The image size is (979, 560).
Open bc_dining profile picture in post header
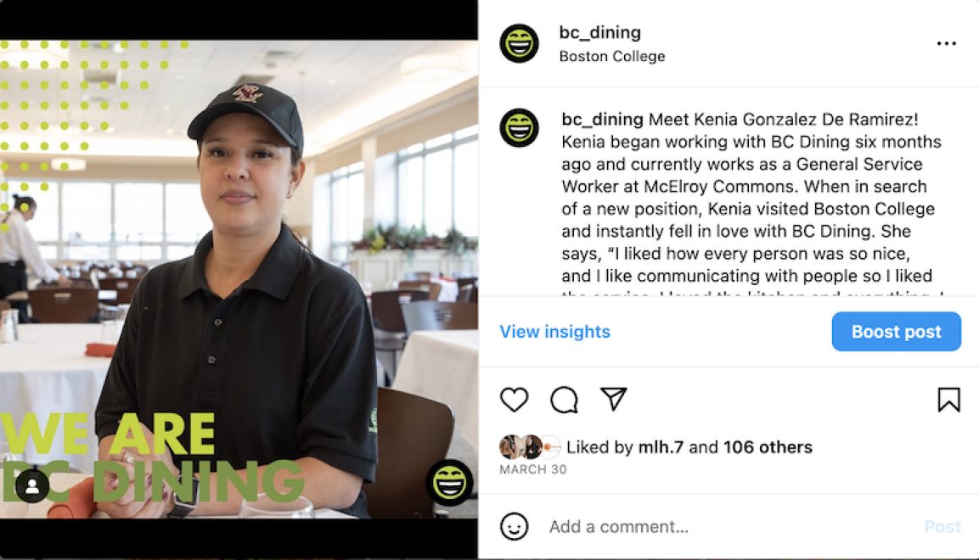click(519, 43)
